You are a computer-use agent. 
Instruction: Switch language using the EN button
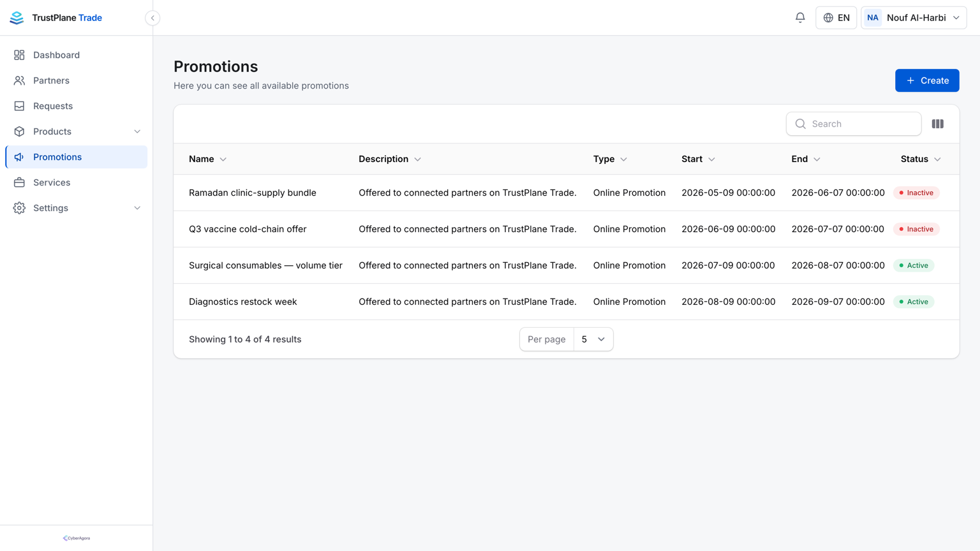coord(836,18)
